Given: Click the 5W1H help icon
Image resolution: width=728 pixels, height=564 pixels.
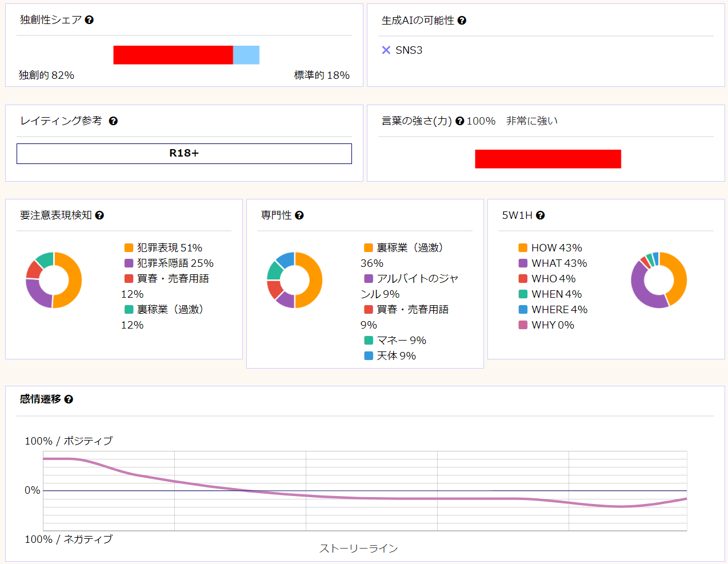Looking at the screenshot, I should point(541,215).
